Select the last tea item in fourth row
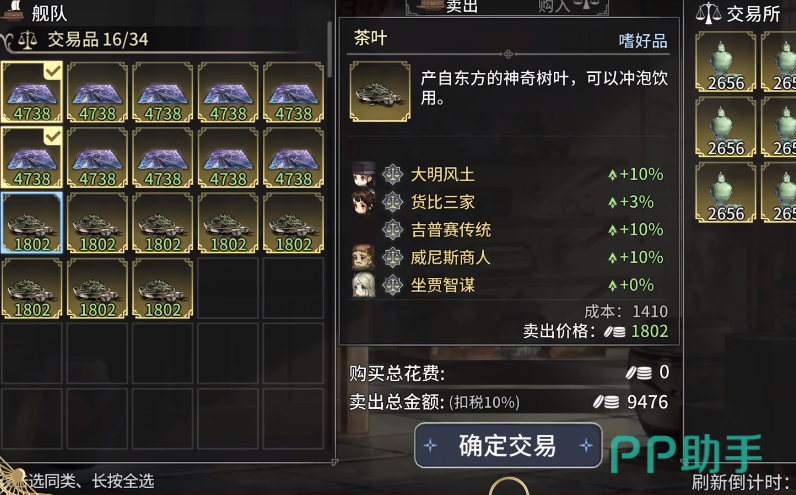 pos(162,288)
